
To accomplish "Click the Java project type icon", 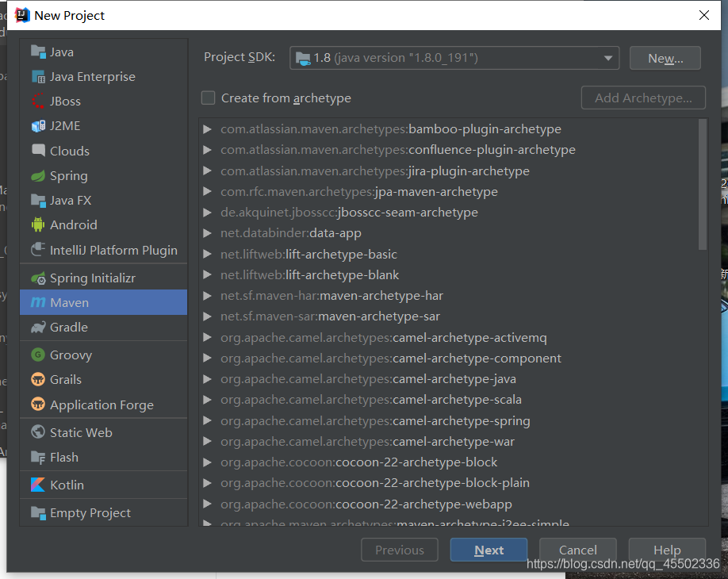I will pos(38,52).
